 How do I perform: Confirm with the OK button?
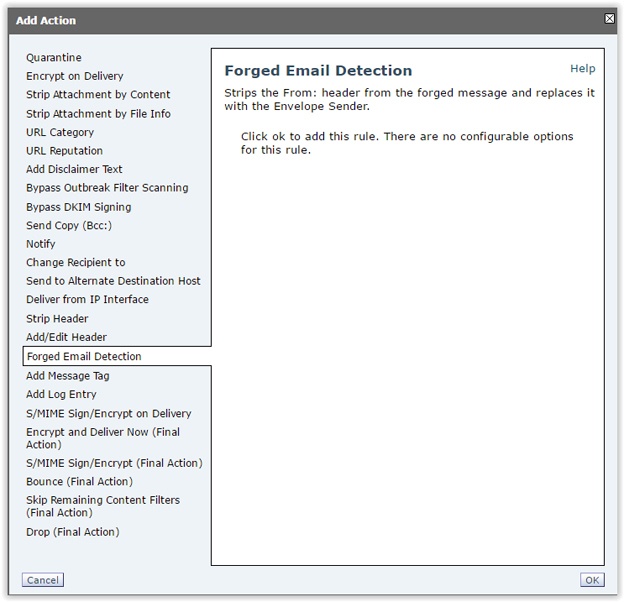(x=592, y=580)
